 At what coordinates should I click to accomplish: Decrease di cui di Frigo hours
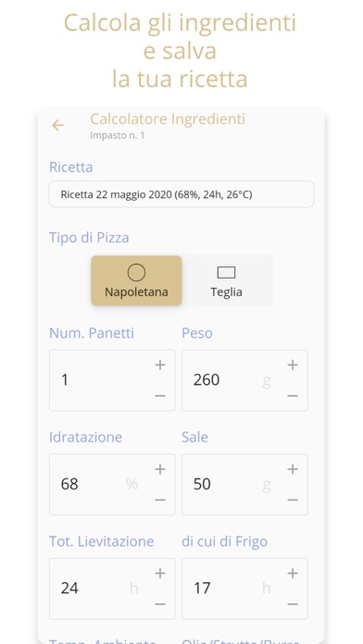[x=293, y=604]
